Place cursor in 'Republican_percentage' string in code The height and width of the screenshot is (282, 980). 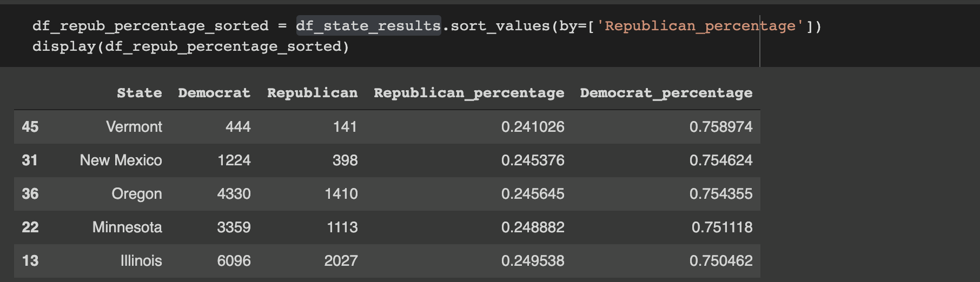(700, 26)
